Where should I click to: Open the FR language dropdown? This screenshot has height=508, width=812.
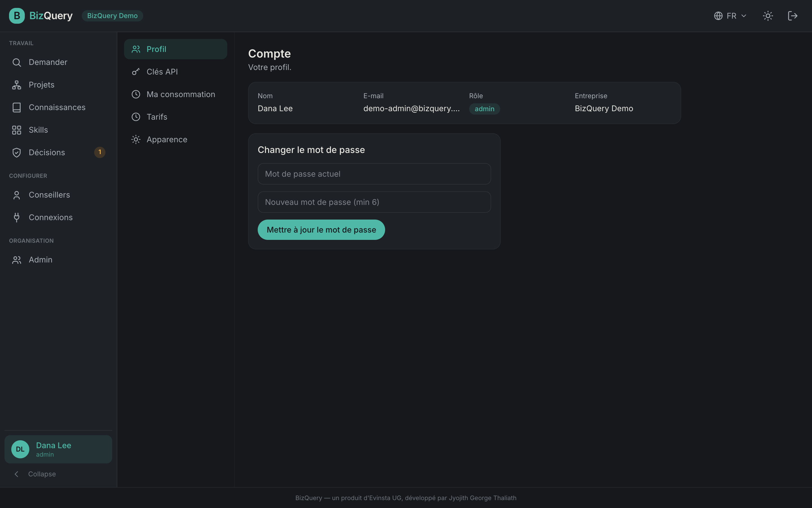[x=730, y=16]
